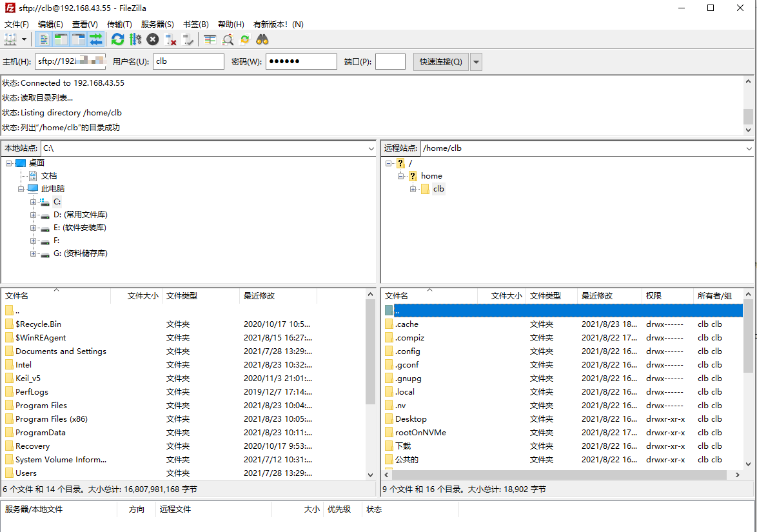Open the Site Manager icon
This screenshot has height=532, width=757.
point(10,39)
